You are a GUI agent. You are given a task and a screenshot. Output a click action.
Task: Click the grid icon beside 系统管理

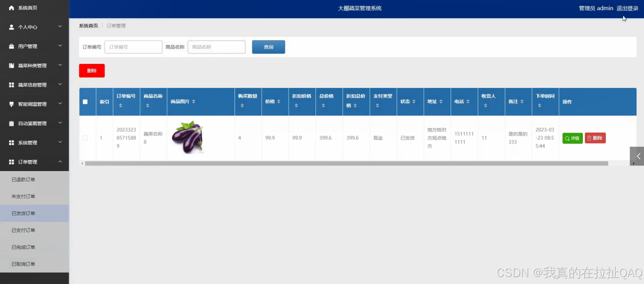tap(11, 143)
